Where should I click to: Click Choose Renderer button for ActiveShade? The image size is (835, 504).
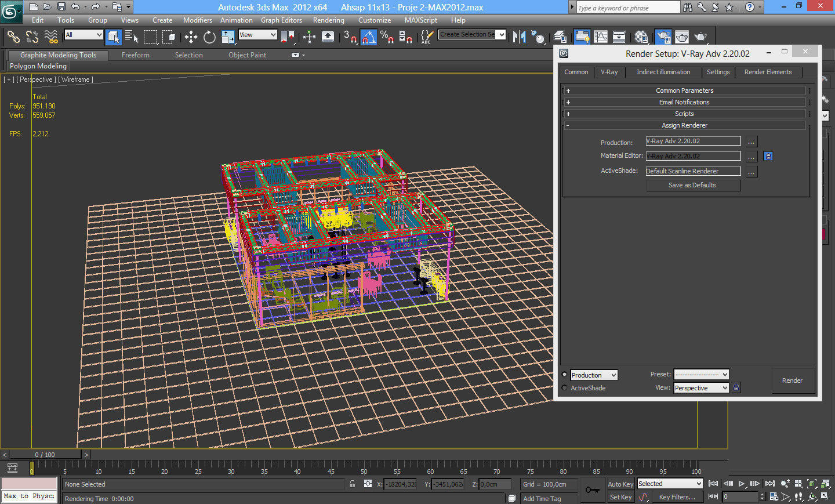tap(751, 172)
